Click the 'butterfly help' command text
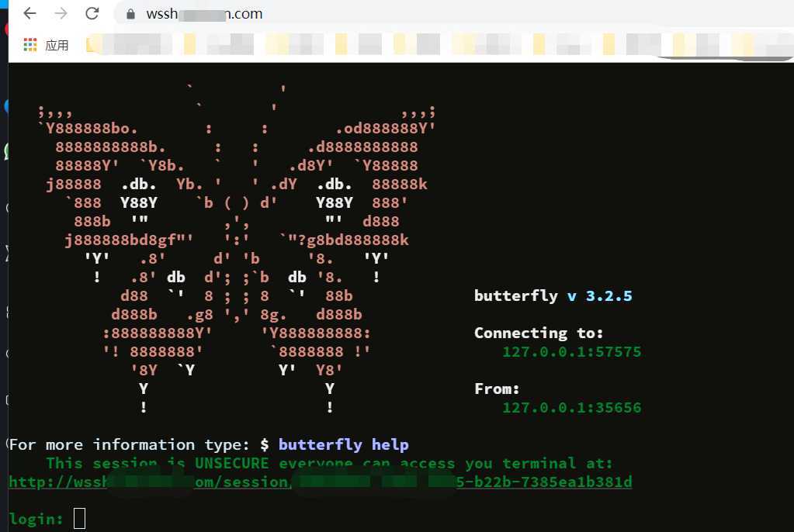Screen dimensions: 794x532 click(x=343, y=444)
